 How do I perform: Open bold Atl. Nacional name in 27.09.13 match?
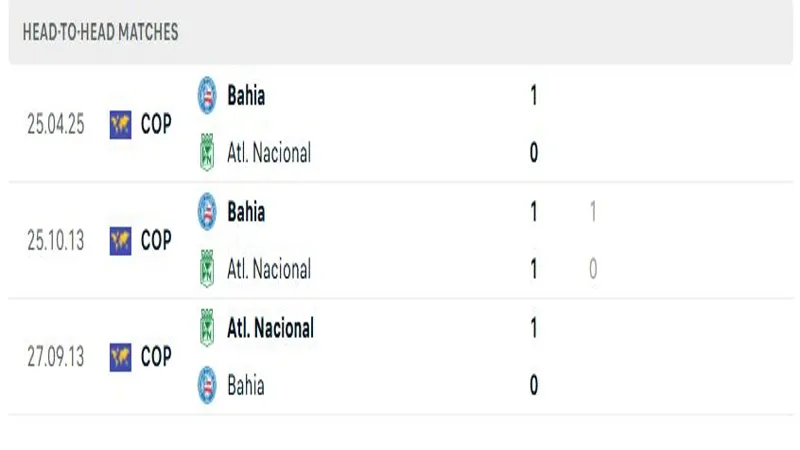(270, 328)
